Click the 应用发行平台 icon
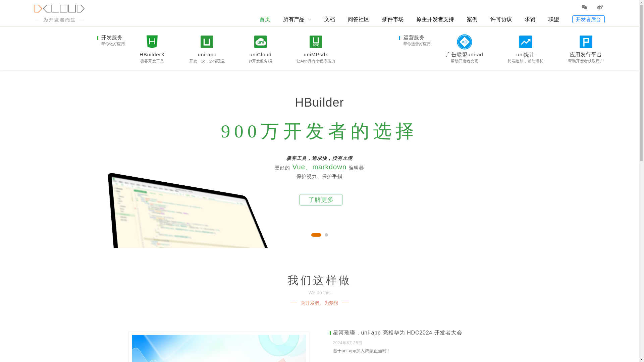 point(586,42)
